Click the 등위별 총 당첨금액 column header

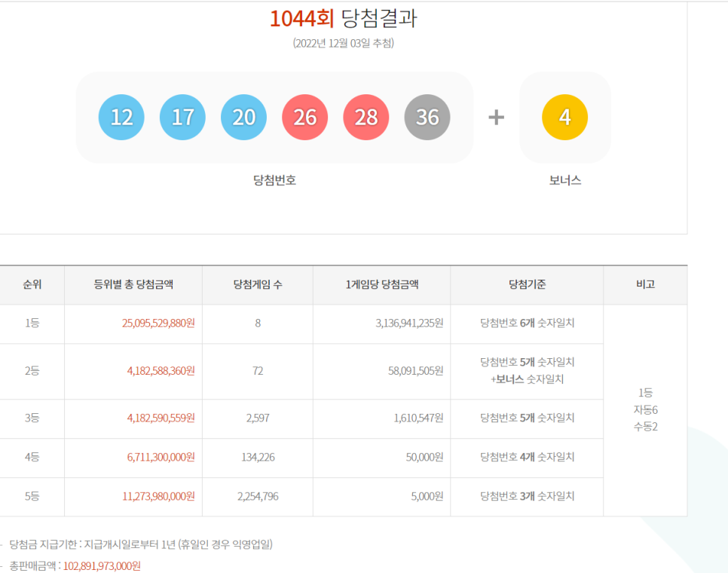[133, 285]
